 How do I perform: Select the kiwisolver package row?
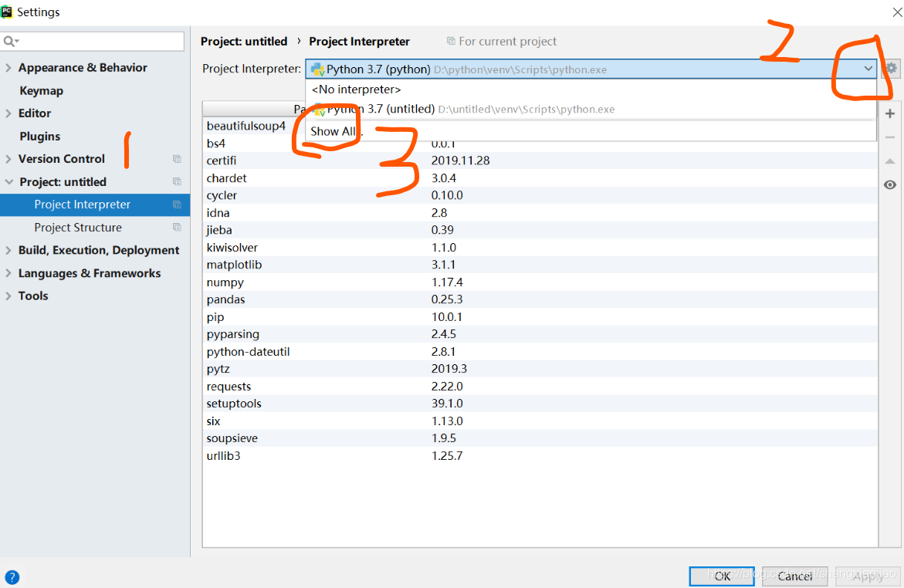point(540,247)
